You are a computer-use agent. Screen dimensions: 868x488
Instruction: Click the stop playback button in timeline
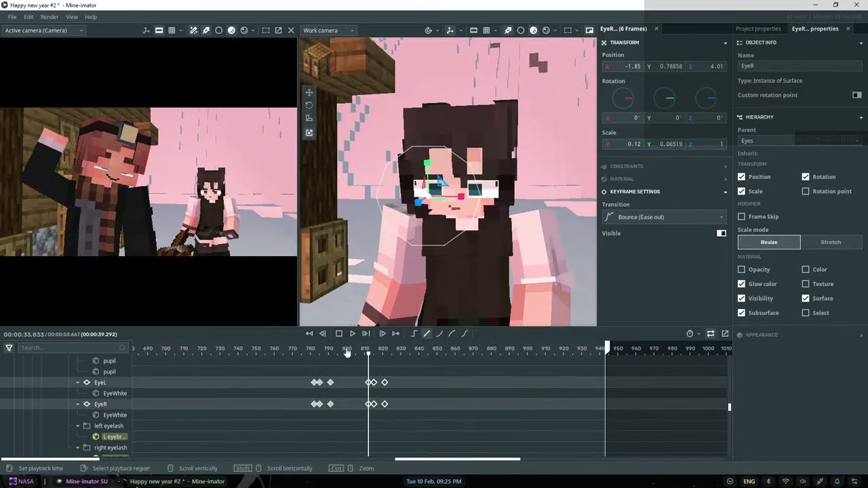coord(339,333)
